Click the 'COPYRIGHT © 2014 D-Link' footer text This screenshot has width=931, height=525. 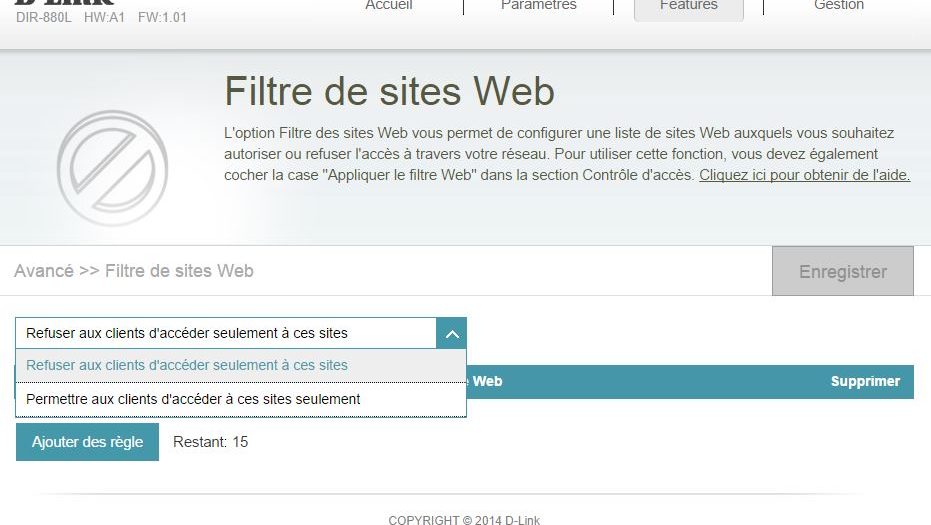coord(464,519)
